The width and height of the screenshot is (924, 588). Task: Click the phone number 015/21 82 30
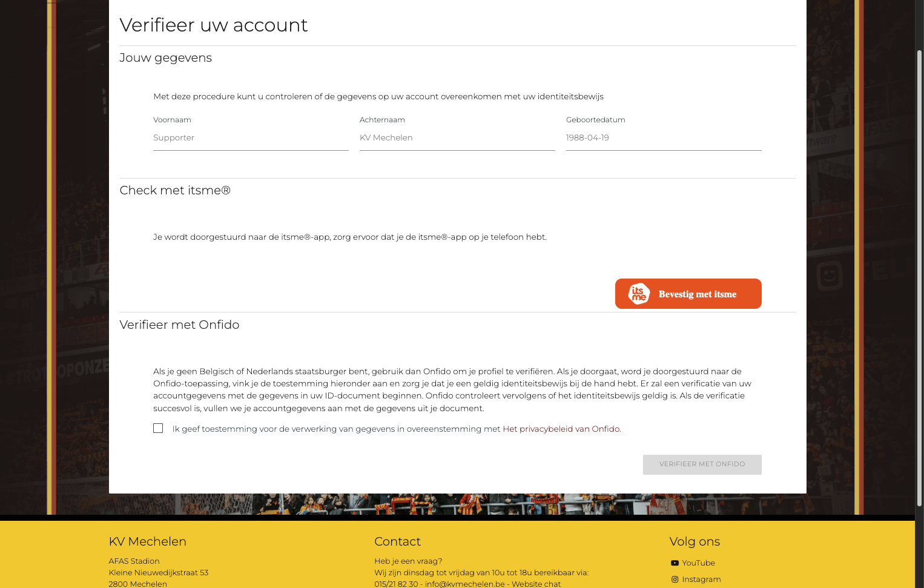point(396,584)
